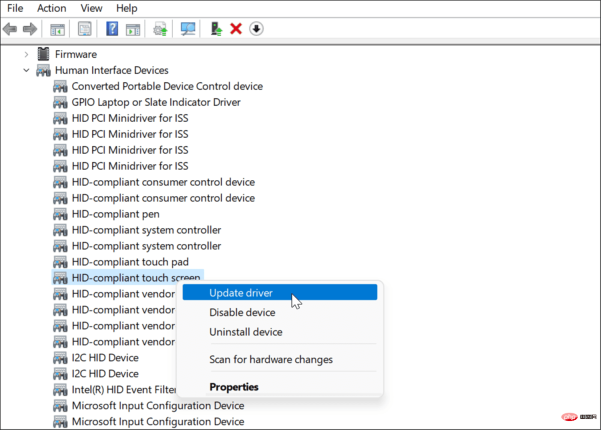The height and width of the screenshot is (430, 601).
Task: Select the Firmware category label
Action: [76, 54]
